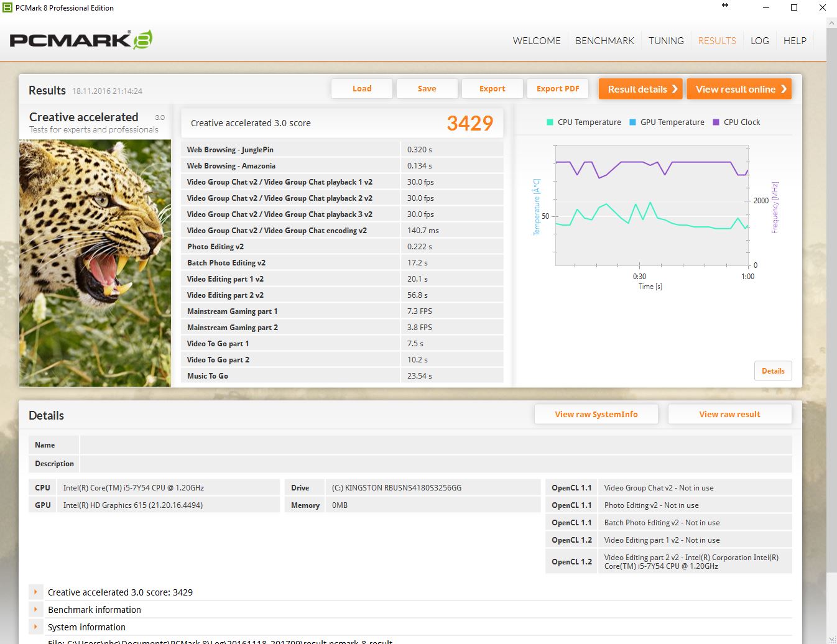The width and height of the screenshot is (837, 644).
Task: Click the PCMark 8 title bar app icon
Action: [7, 7]
